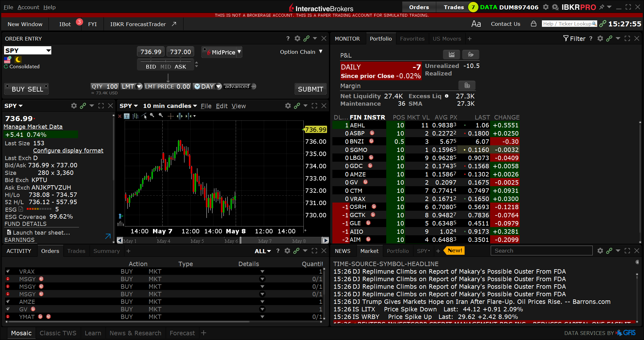Choose BID on the price selector
Screen dimensions: 644x340
(151, 67)
